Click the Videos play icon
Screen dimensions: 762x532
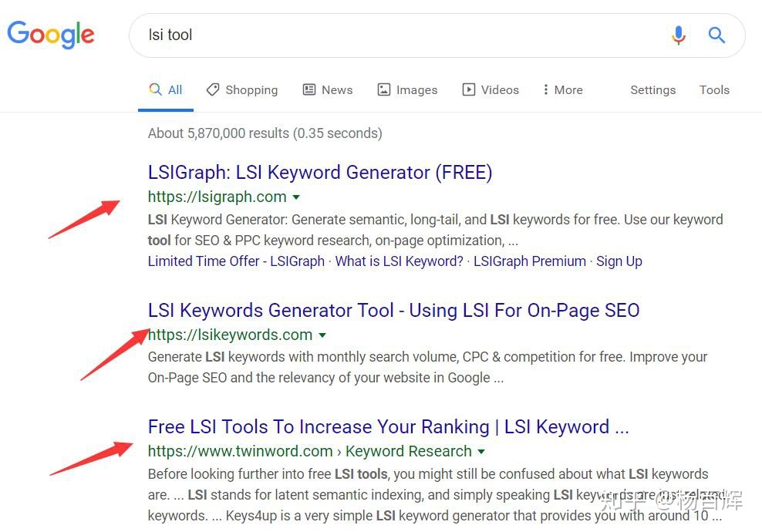click(x=468, y=89)
